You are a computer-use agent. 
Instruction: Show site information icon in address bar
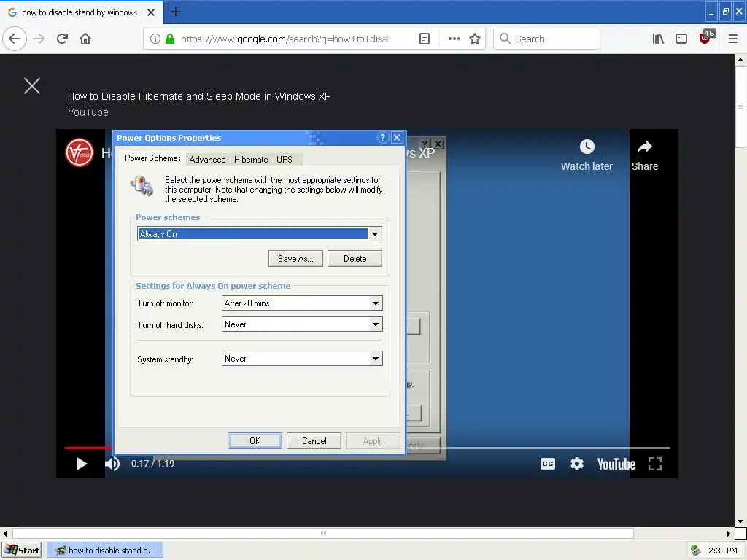[155, 39]
